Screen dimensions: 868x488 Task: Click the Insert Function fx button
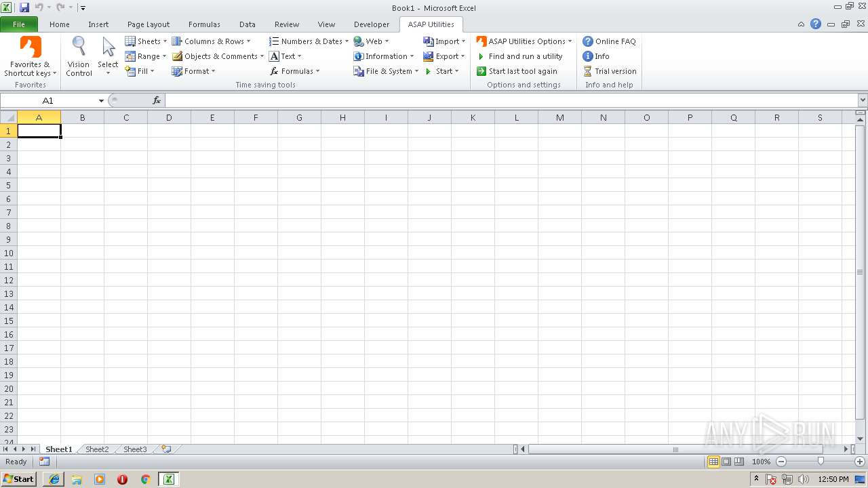157,100
